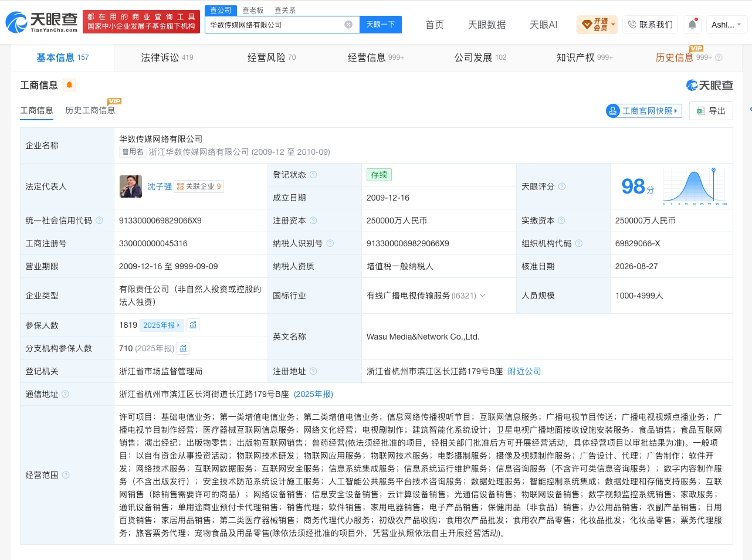The width and height of the screenshot is (752, 560).
Task: Open the trend chart icon in 分支机构参保人数 row
Action: click(183, 348)
